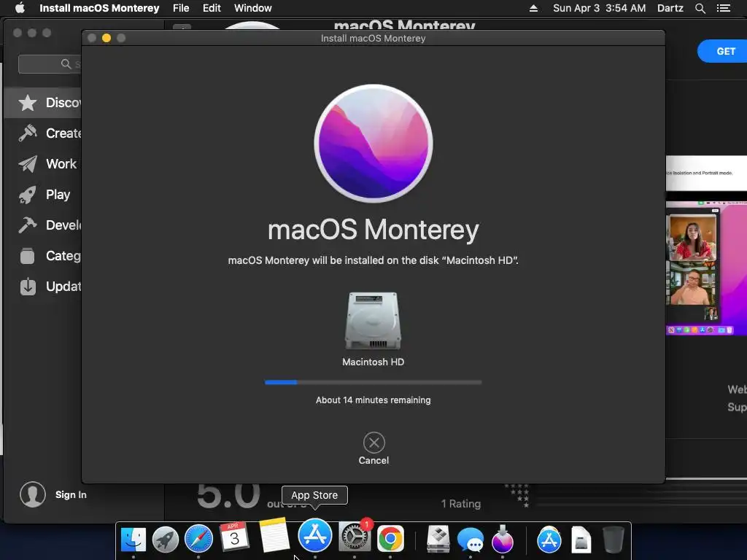This screenshot has width=747, height=560.
Task: Open the Applications folder in the Dock
Action: (x=549, y=540)
